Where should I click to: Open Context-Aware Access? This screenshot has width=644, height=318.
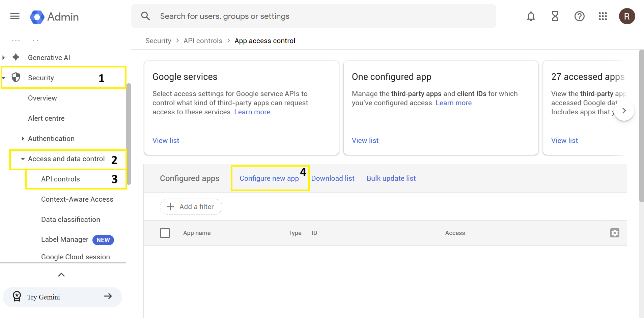point(77,199)
